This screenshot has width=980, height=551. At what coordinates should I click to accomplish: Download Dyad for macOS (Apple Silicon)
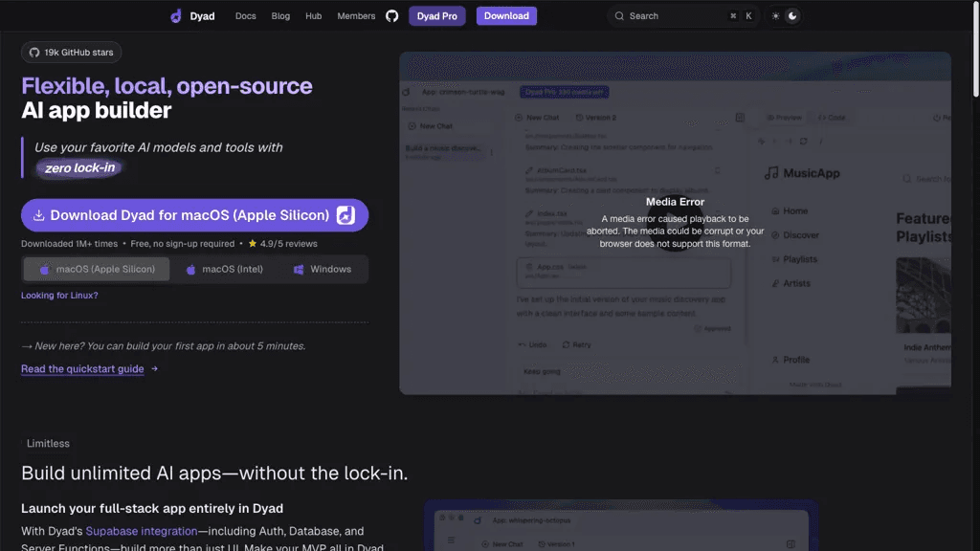tap(195, 215)
